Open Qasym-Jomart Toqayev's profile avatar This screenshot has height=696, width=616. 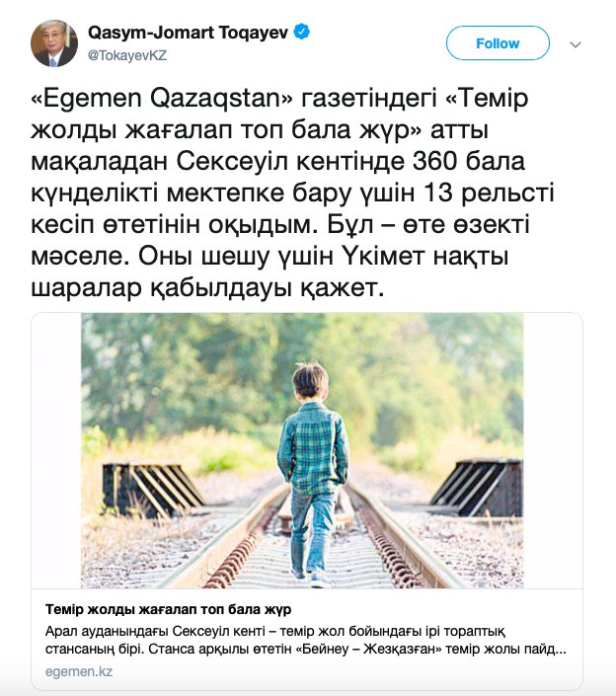point(53,42)
